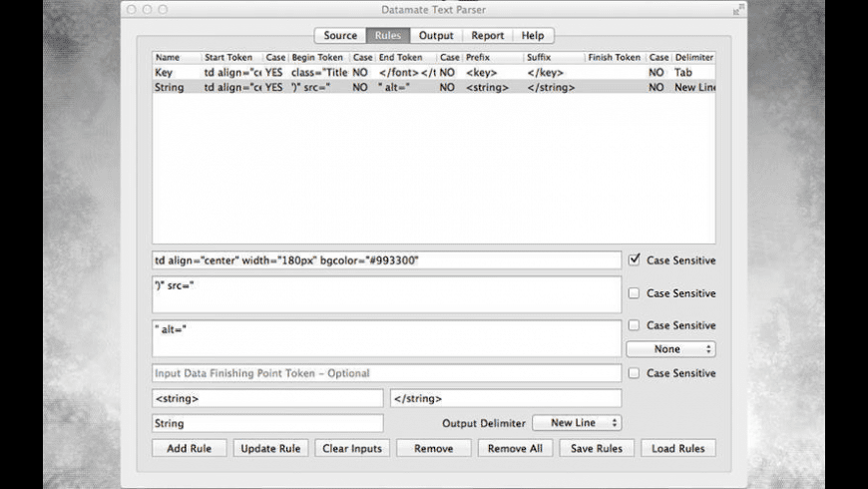
Task: Click the Finish Token column header
Action: [616, 57]
